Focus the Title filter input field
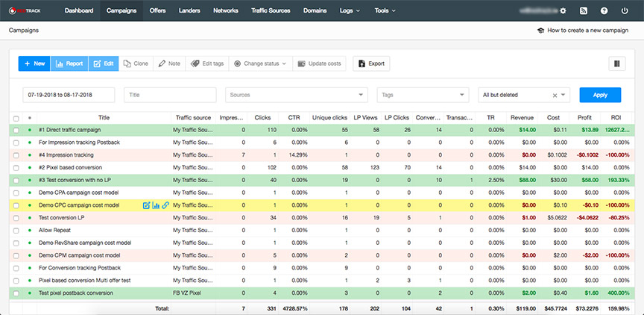 (x=170, y=95)
